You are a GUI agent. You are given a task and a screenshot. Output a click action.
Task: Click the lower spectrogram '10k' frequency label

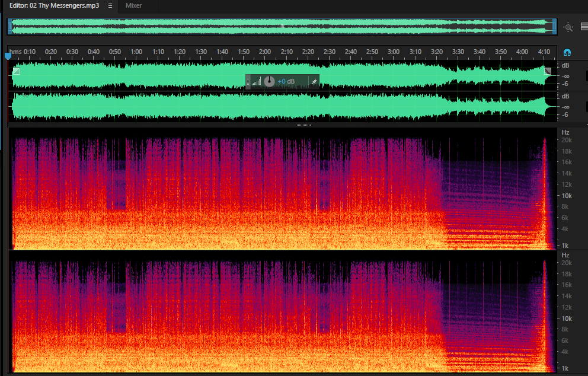click(567, 318)
